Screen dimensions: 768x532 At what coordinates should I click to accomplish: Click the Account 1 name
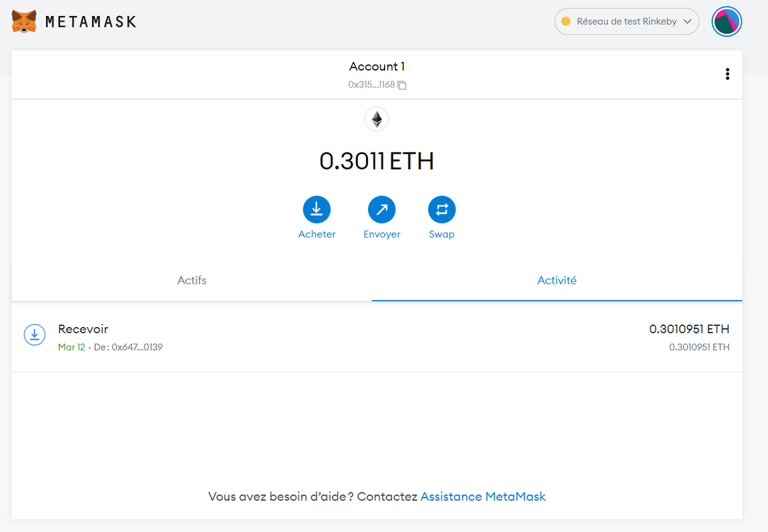click(x=377, y=67)
